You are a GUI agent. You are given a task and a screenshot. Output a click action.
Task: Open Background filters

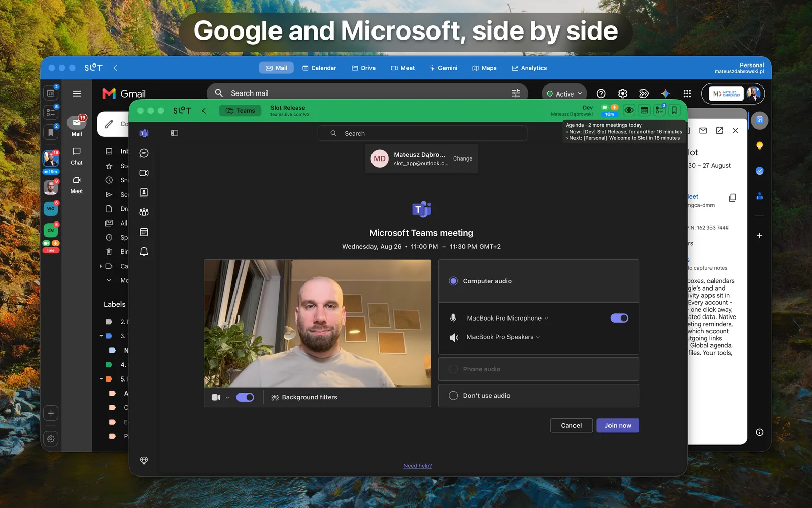tap(304, 397)
